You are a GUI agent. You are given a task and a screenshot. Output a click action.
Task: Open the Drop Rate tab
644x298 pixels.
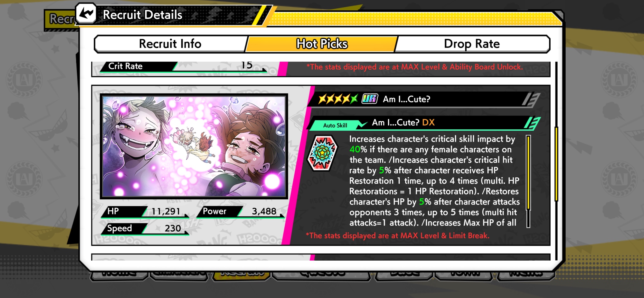coord(472,44)
